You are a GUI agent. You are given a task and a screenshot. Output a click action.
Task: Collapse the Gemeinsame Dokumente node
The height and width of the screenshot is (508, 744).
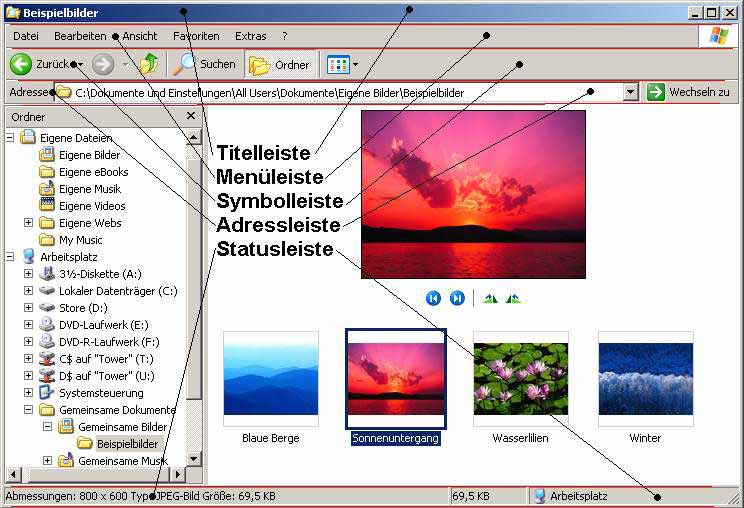click(x=28, y=409)
